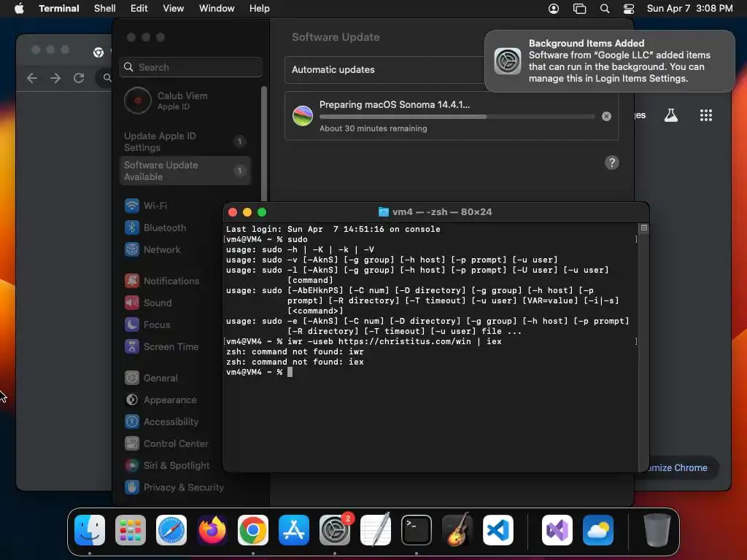
Task: Open the Apple menu
Action: 19,9
